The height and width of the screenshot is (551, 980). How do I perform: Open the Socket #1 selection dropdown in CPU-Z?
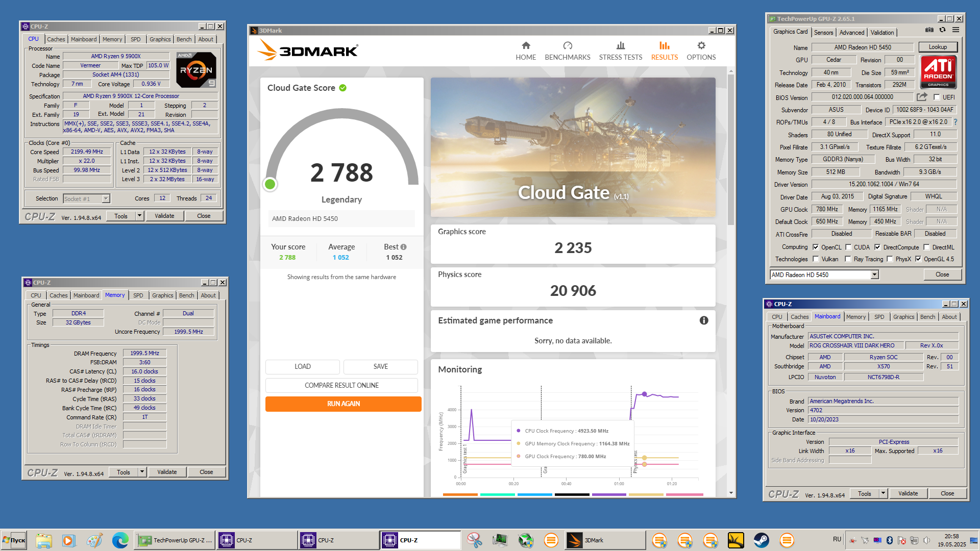tap(106, 198)
